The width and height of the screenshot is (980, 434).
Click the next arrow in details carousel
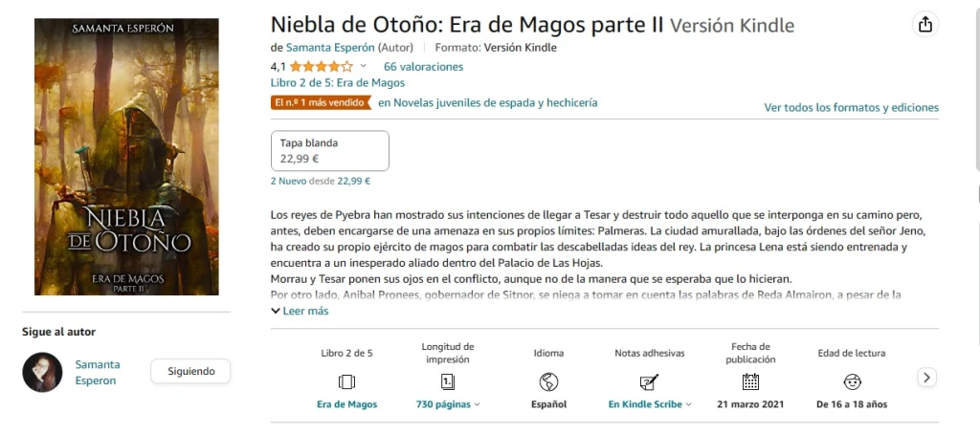[x=926, y=378]
